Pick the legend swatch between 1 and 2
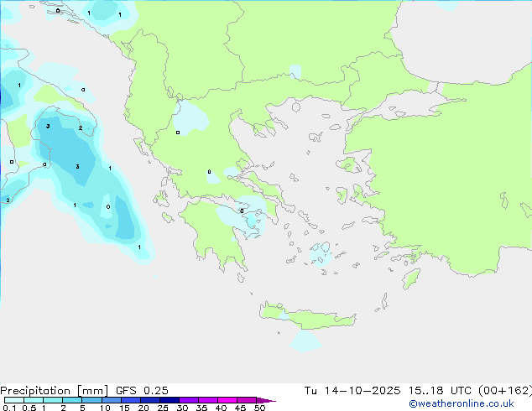Image resolution: width=532 pixels, height=411 pixels. tap(53, 400)
